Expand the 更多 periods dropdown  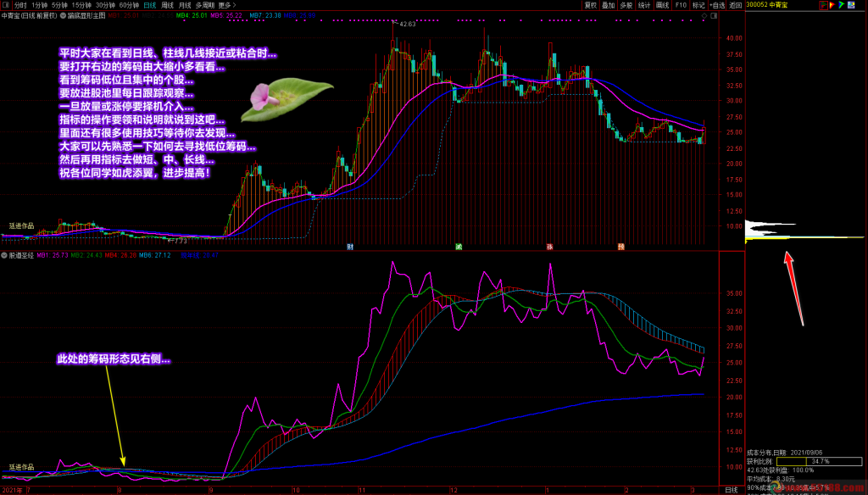point(227,5)
